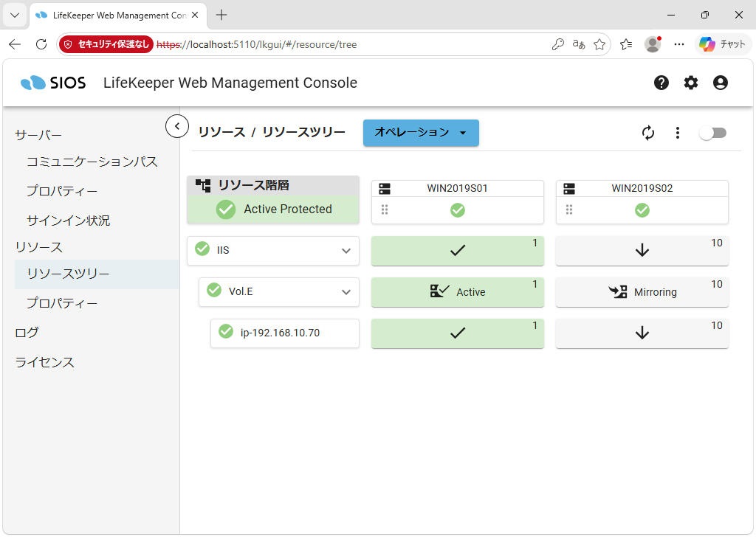Select IIS standby cell on WIN2019S02

pos(642,251)
